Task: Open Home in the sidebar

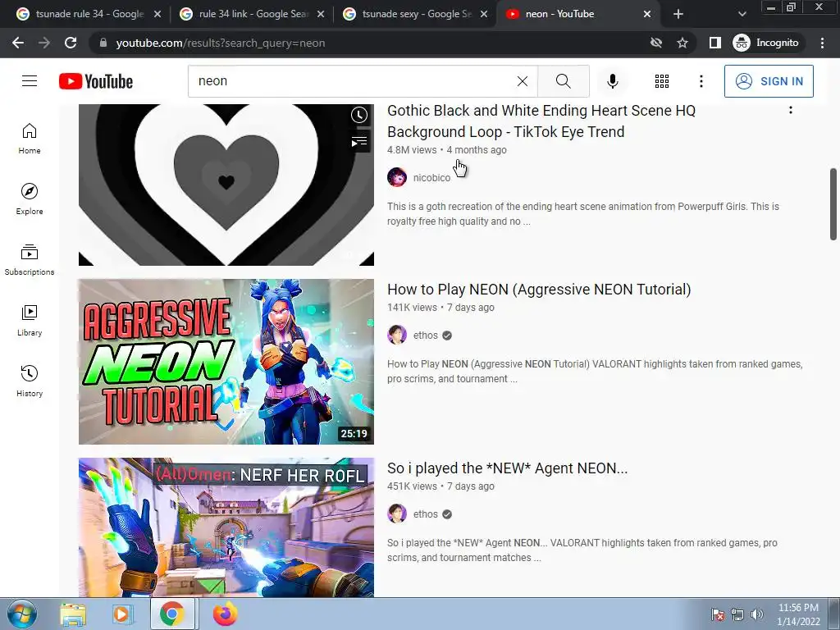Action: click(x=30, y=138)
